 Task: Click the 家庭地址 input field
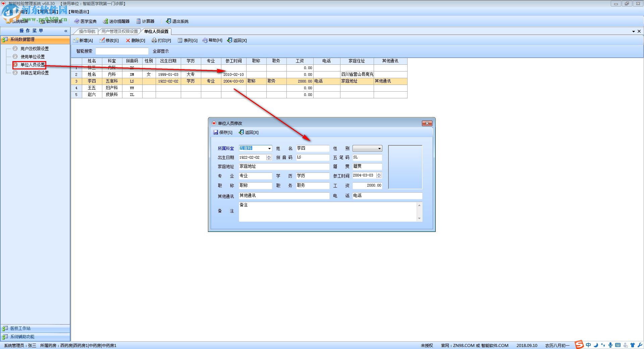(284, 166)
